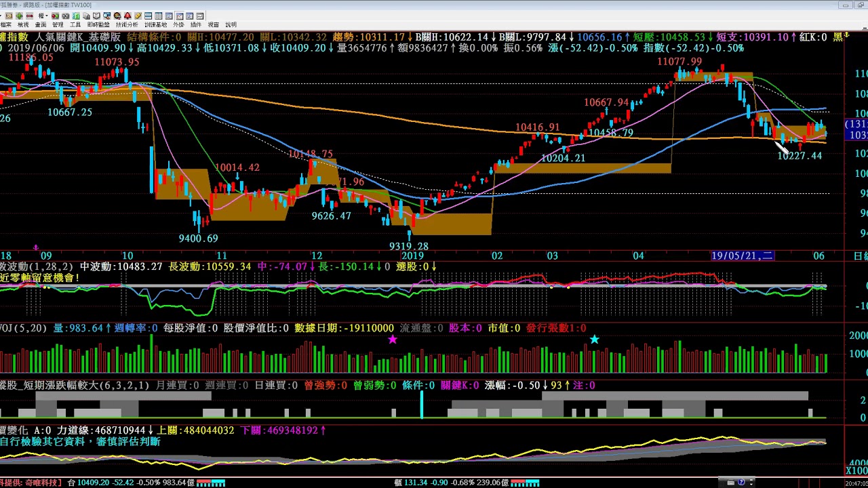Open the 工具 menu
Viewport: 868px width, 488px height.
pos(75,24)
